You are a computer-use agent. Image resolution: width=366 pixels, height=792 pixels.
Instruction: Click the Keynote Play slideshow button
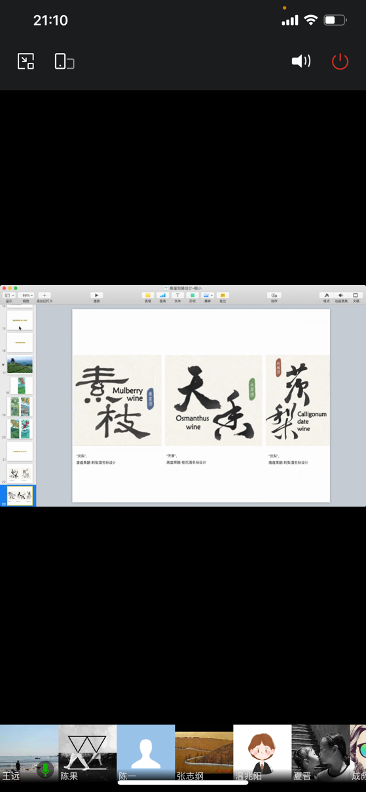point(96,295)
